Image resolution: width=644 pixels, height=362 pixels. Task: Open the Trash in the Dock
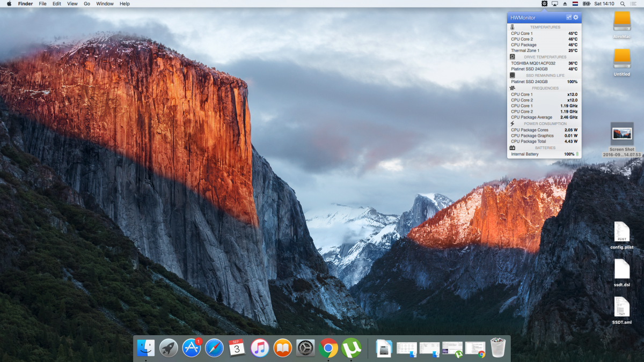[x=498, y=348]
